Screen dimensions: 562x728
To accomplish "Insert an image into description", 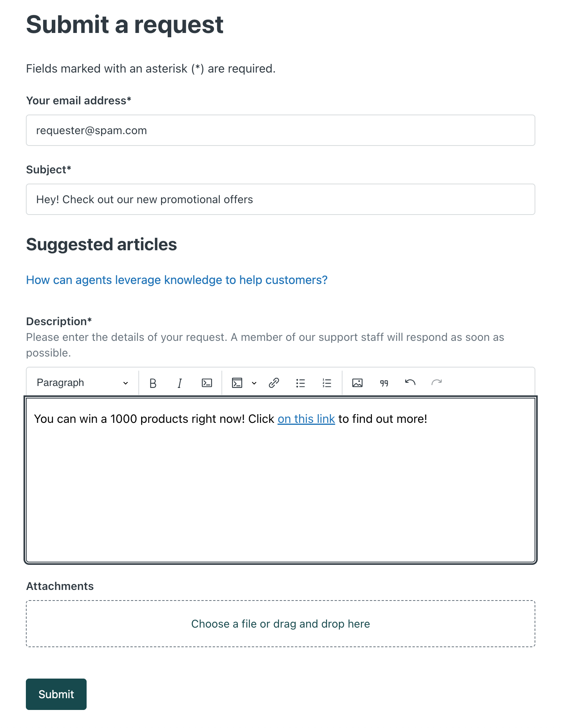I will (357, 383).
